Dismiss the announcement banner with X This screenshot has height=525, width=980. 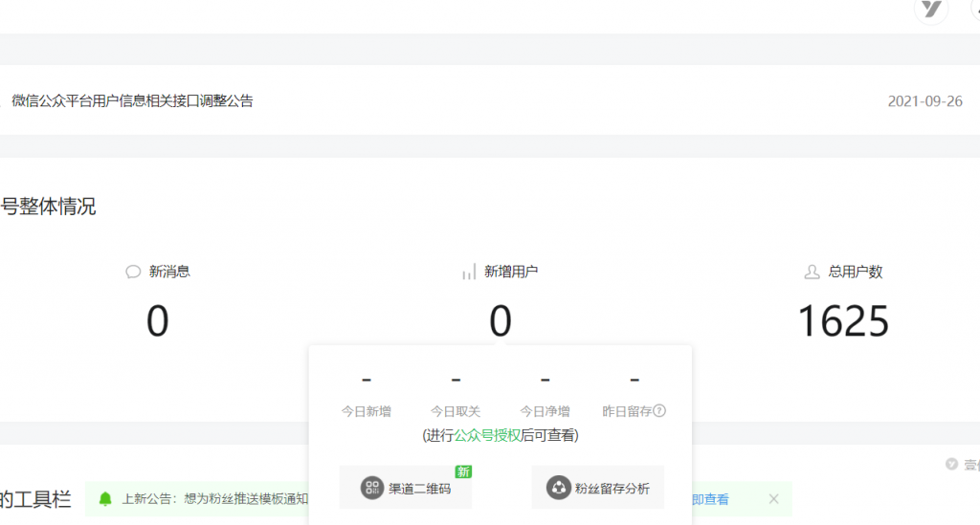(x=773, y=499)
